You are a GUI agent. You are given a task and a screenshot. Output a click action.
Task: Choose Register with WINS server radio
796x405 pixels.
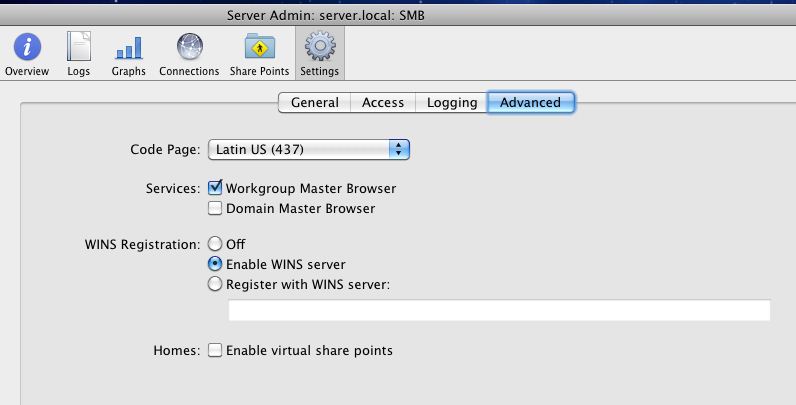click(215, 284)
